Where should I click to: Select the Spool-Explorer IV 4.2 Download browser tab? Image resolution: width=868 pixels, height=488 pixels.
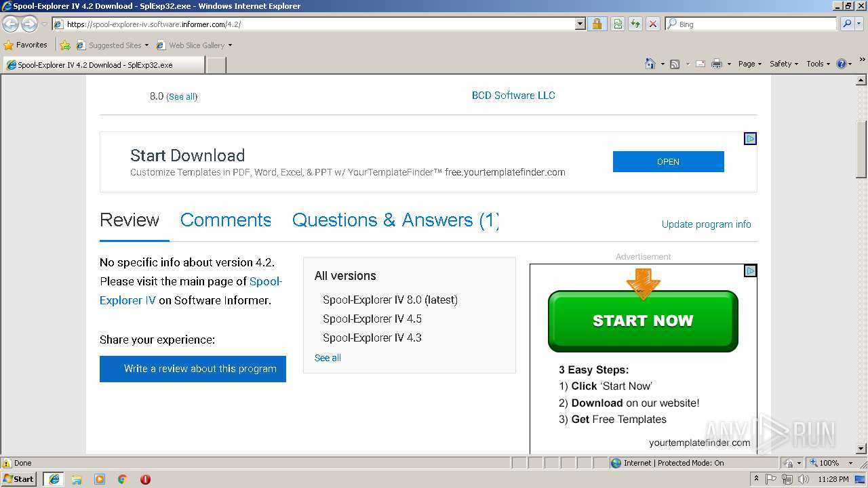104,65
